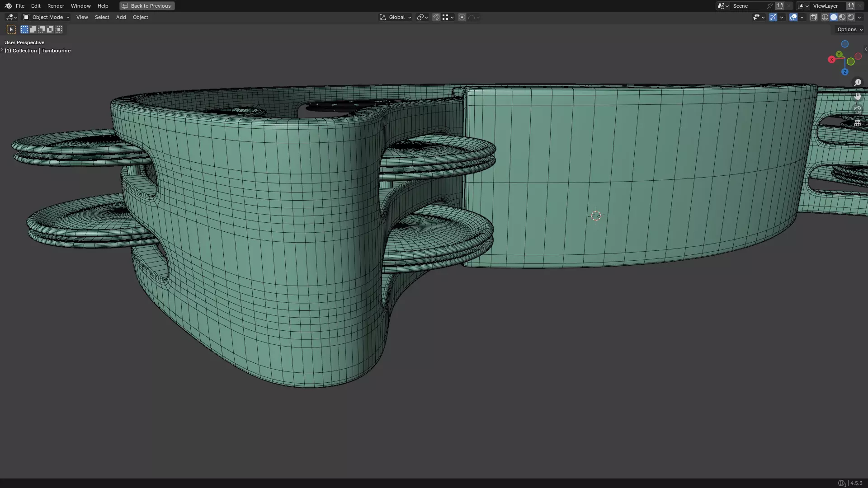
Task: Switch to material preview shading
Action: (842, 17)
